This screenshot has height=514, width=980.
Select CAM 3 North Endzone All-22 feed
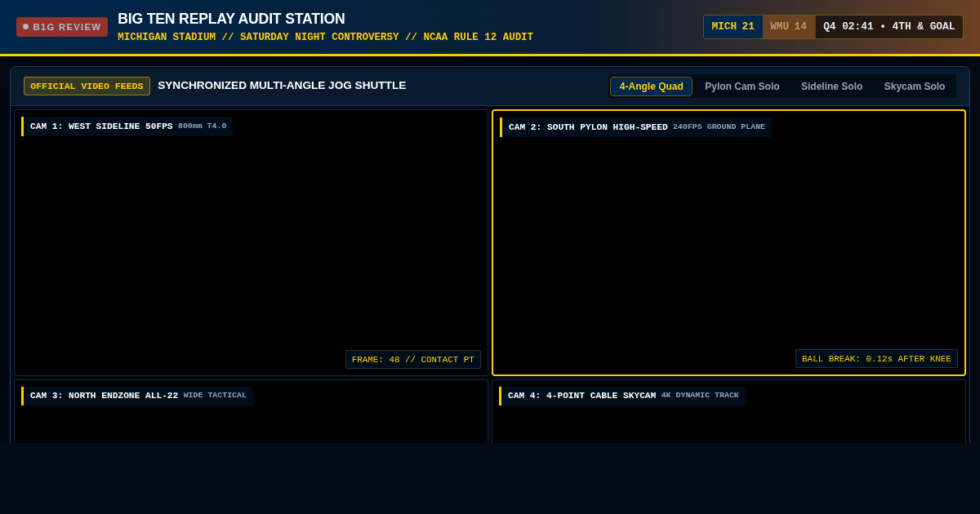[251, 411]
